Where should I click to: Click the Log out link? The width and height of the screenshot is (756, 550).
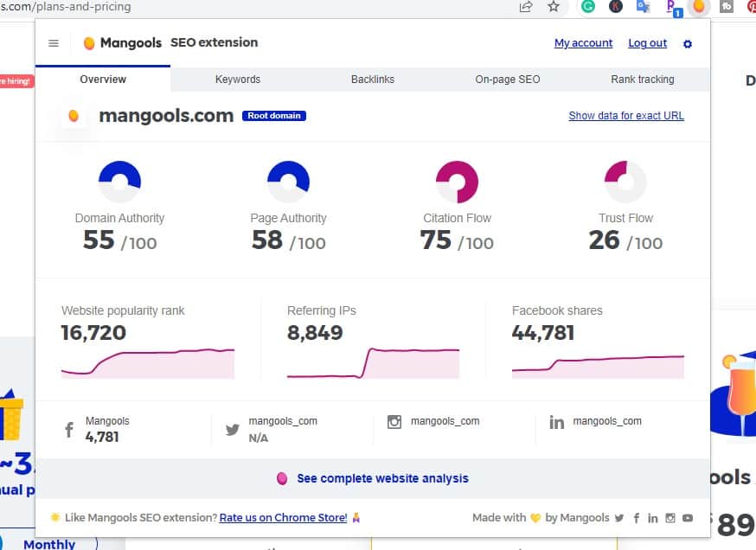(x=648, y=43)
